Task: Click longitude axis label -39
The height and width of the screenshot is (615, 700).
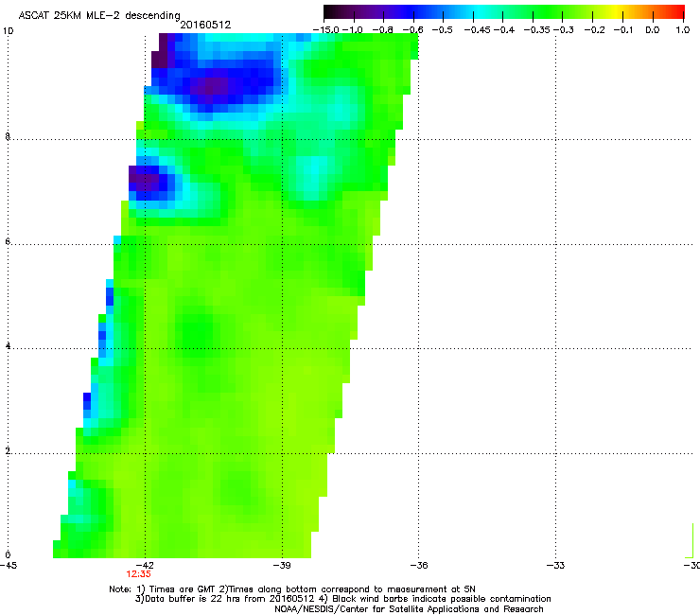Action: 282,566
